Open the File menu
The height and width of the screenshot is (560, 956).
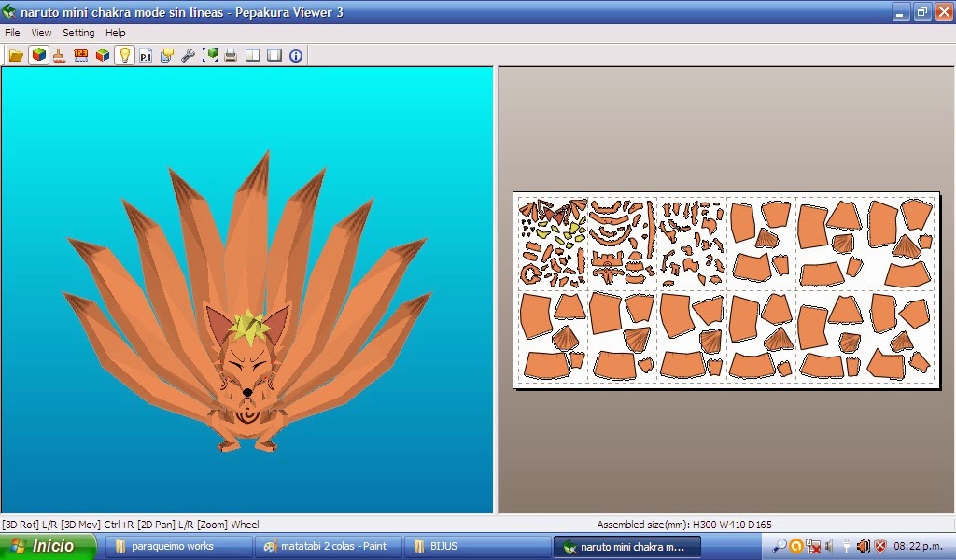(x=12, y=32)
